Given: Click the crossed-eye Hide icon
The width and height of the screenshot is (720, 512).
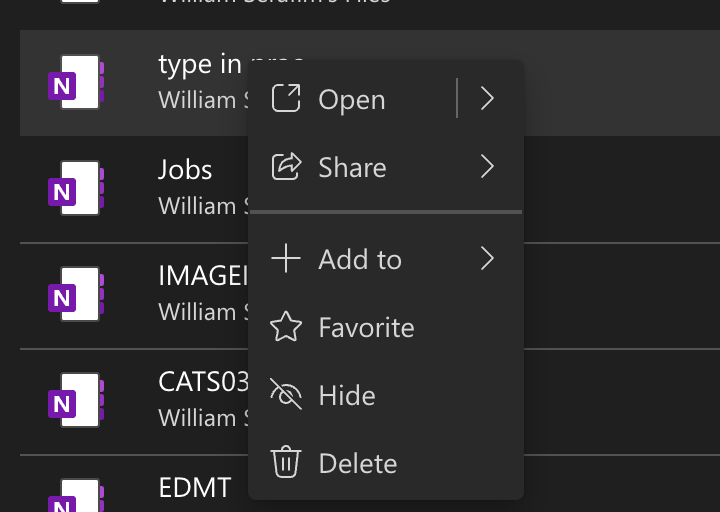Looking at the screenshot, I should (286, 394).
